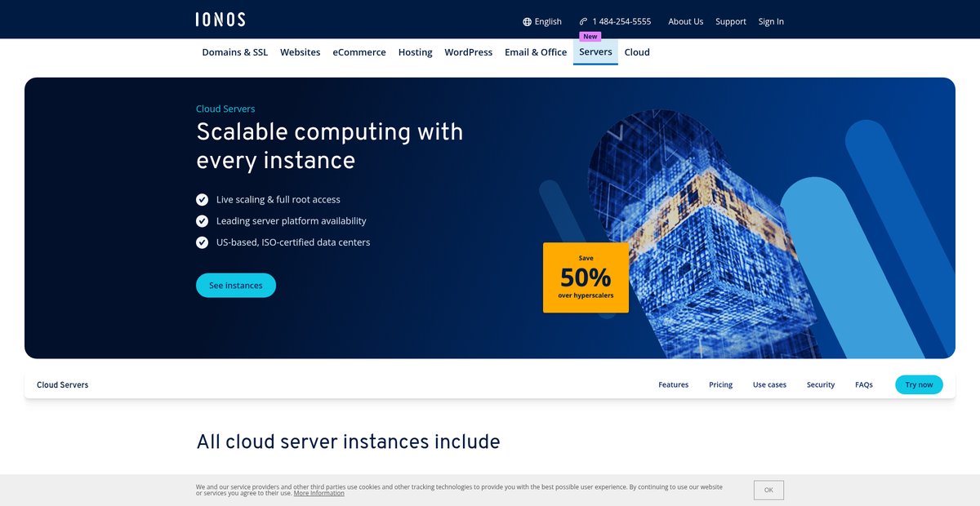Jump to the Features section
Screen dimensions: 980x506
674,384
